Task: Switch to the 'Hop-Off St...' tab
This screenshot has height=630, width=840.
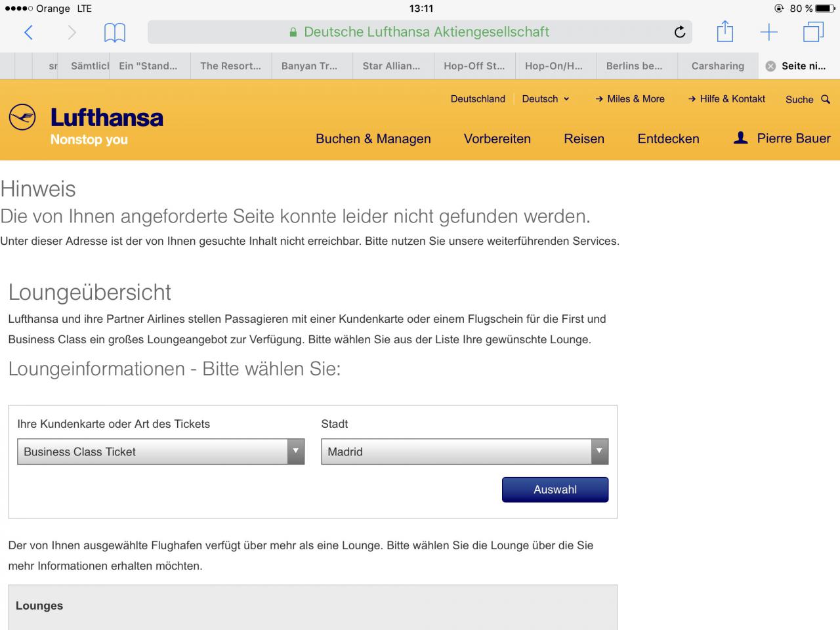Action: pos(474,66)
